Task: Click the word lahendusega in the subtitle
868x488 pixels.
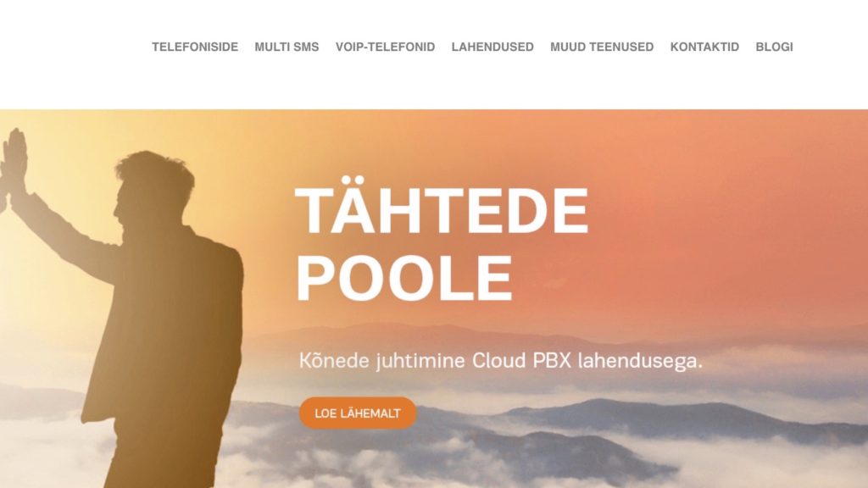Action: pyautogui.click(x=640, y=361)
